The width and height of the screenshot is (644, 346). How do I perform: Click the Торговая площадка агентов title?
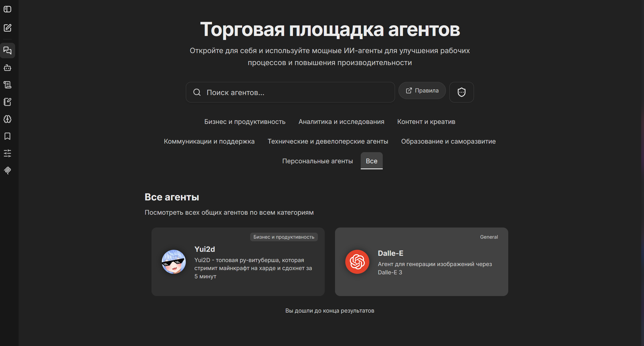click(330, 29)
